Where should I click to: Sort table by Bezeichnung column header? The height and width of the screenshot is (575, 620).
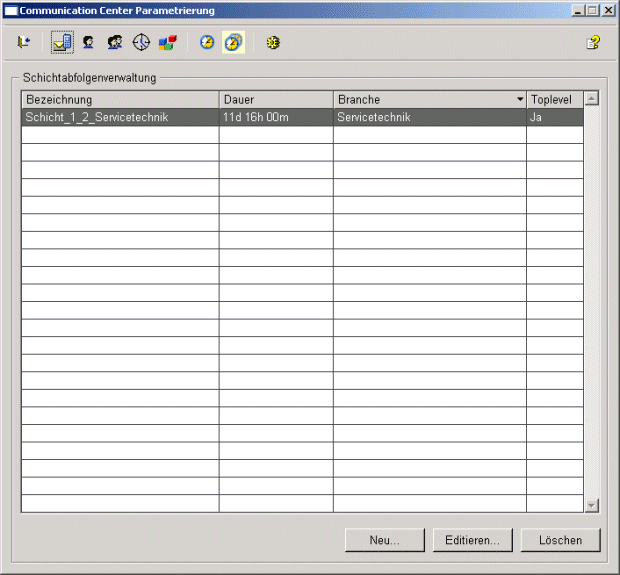pyautogui.click(x=120, y=99)
